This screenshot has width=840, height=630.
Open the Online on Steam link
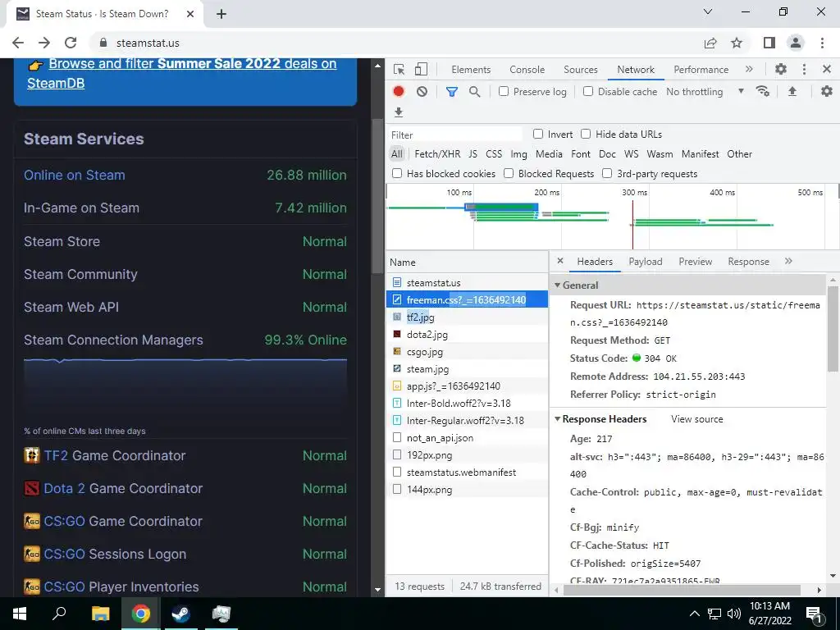tap(75, 175)
